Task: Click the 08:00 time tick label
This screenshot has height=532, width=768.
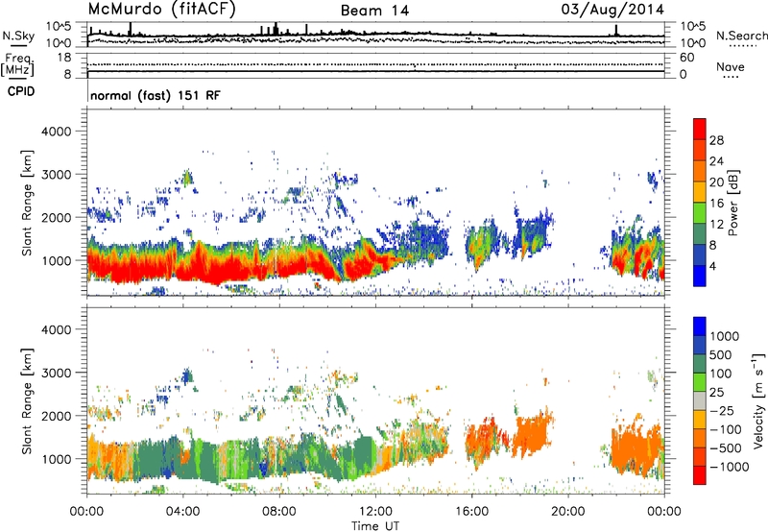Action: pos(278,512)
